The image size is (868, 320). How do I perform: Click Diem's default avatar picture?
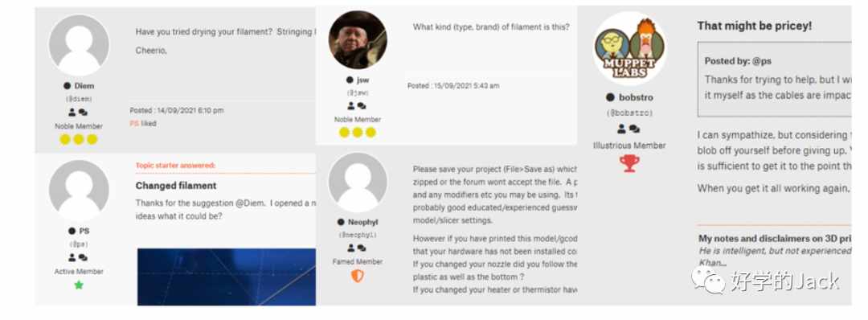pos(79,45)
